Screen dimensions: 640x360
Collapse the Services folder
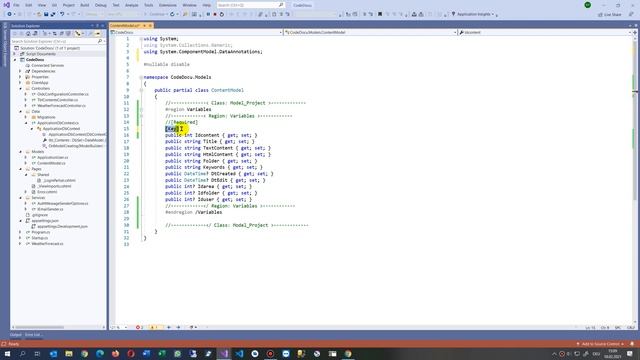click(20, 198)
